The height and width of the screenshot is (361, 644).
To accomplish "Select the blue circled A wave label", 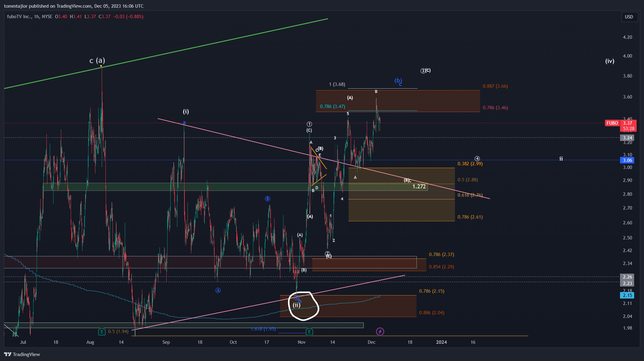I will [x=218, y=290].
